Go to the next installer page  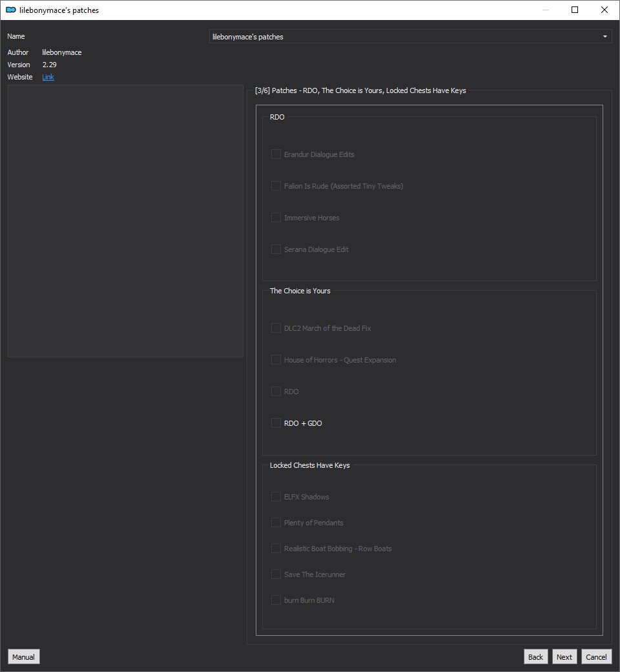(x=564, y=656)
